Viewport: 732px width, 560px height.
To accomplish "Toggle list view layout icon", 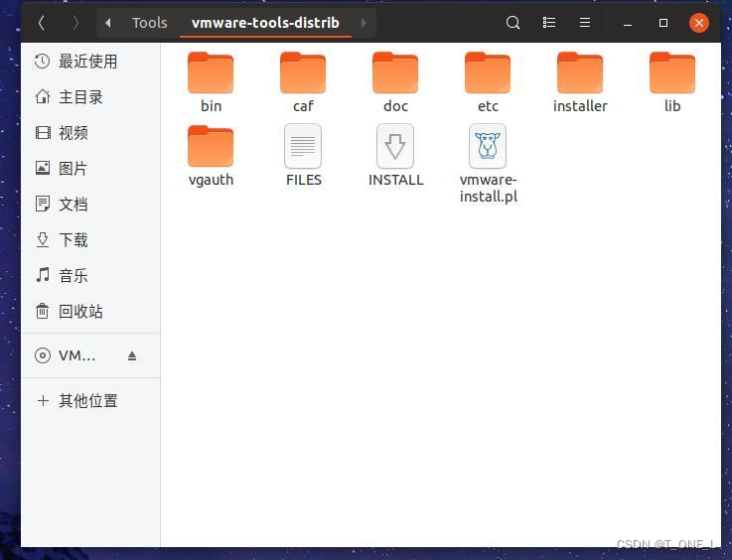I will tap(549, 23).
